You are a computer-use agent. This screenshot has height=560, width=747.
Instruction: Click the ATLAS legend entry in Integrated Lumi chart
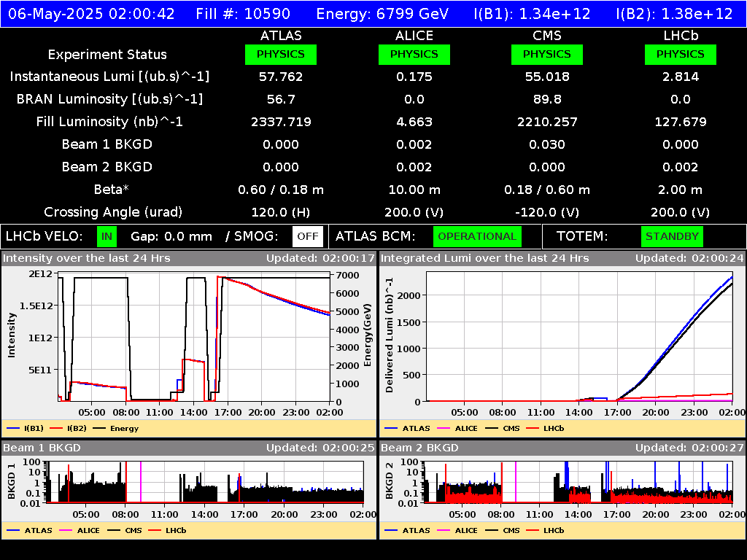407,428
